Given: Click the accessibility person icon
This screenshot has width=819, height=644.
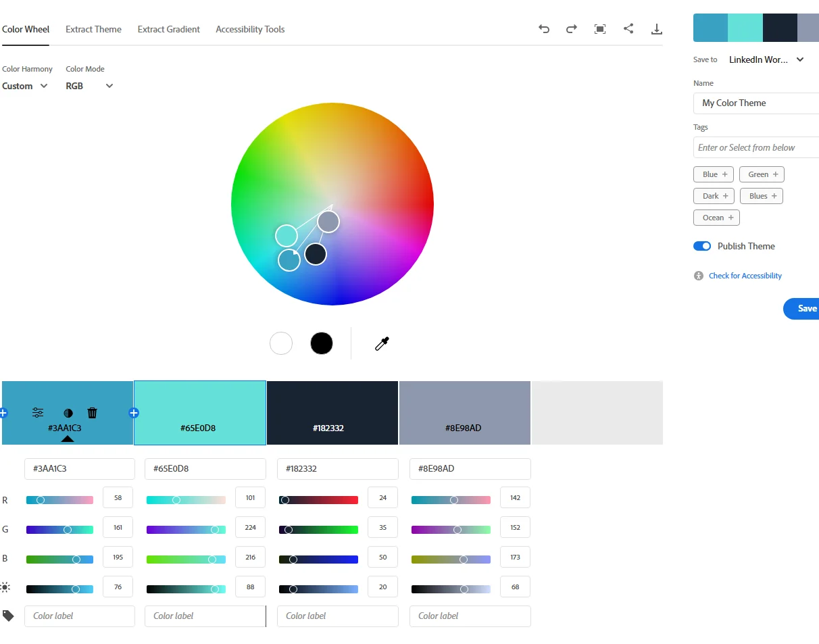Looking at the screenshot, I should pyautogui.click(x=699, y=276).
